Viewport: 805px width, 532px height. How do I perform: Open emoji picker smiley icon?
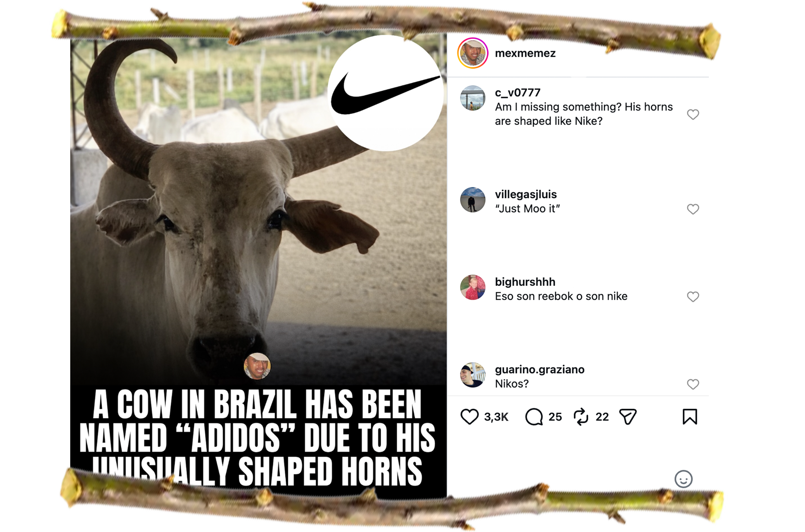[683, 479]
